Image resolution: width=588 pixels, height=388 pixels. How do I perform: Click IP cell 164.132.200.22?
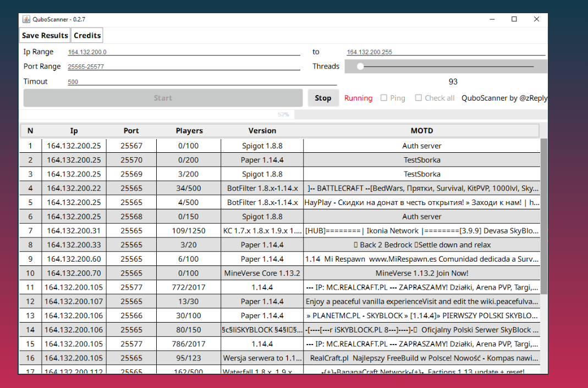coord(74,188)
